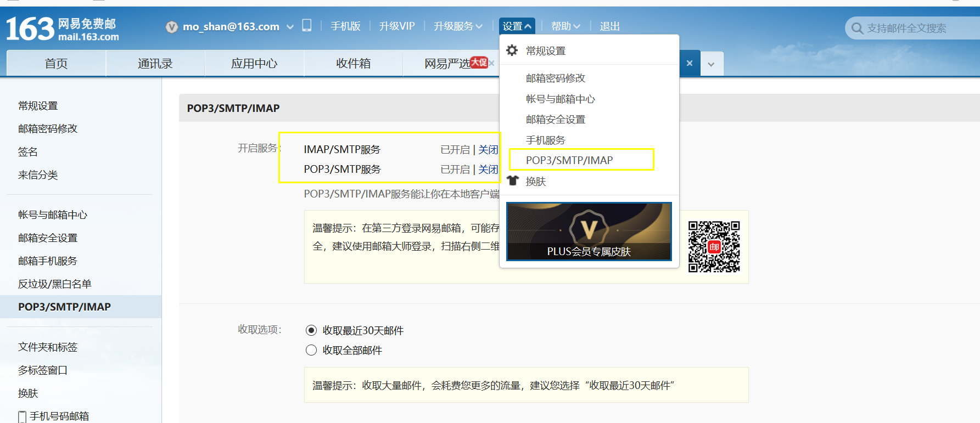Open the 帮助 dropdown

565,26
